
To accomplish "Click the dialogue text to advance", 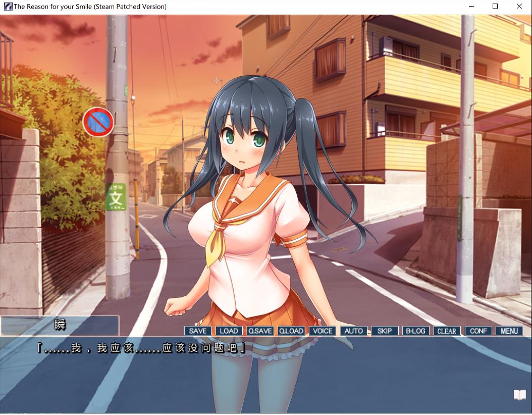I will tap(141, 348).
